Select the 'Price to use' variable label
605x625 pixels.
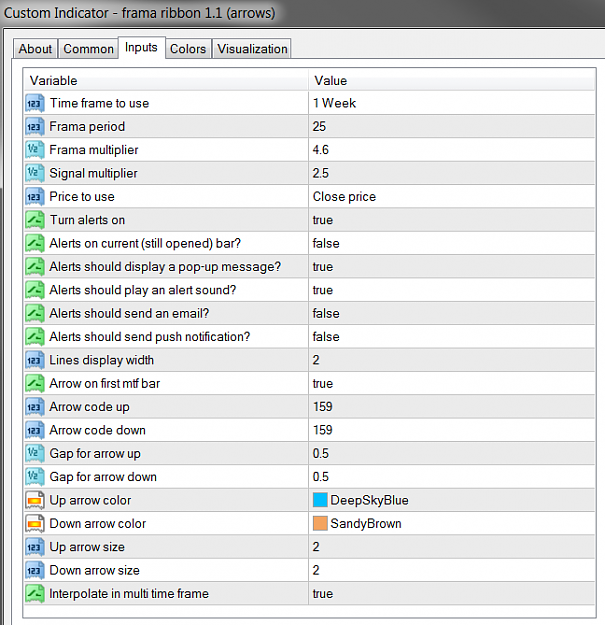[x=82, y=197]
